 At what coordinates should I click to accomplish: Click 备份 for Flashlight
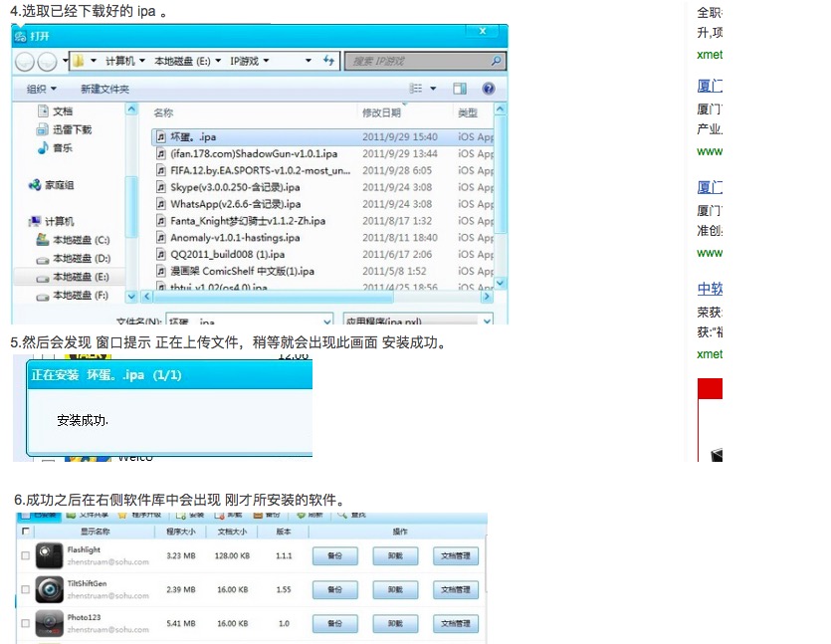(335, 556)
